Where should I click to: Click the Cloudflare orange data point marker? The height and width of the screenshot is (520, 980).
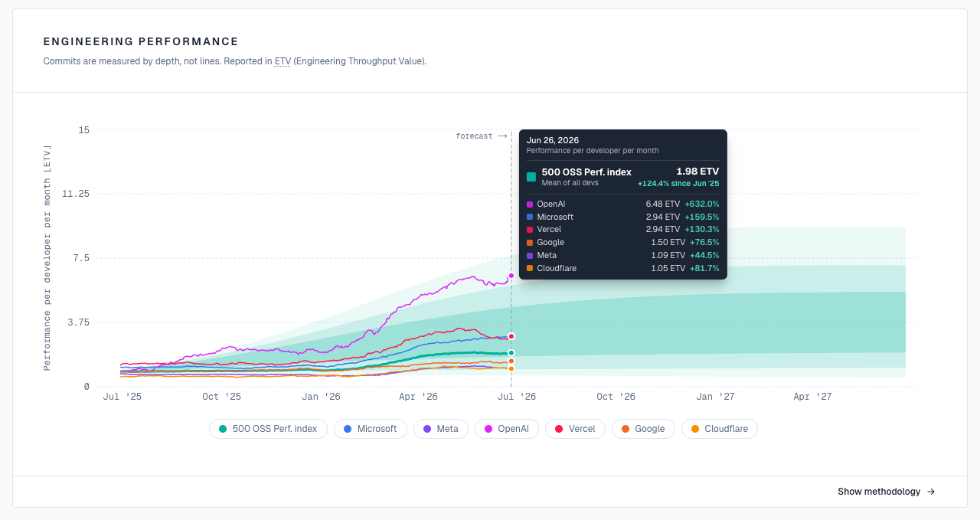511,368
